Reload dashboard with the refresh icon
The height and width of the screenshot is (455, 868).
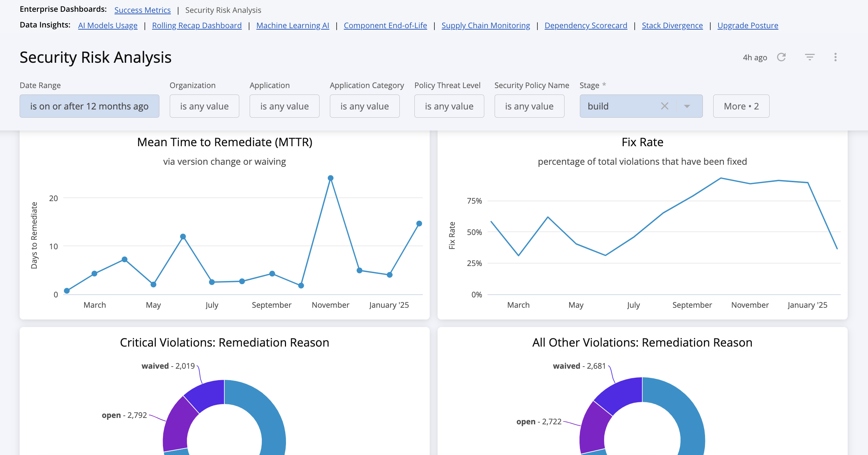[x=781, y=57]
